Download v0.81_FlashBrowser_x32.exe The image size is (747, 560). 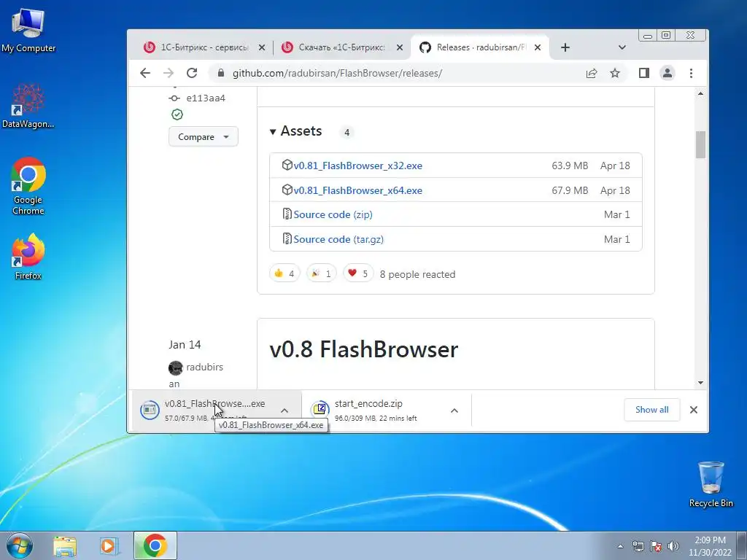click(x=357, y=166)
